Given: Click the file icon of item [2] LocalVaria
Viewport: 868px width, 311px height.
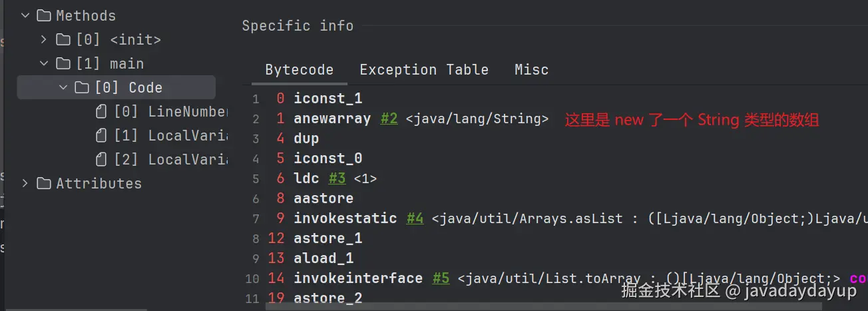Looking at the screenshot, I should (102, 159).
